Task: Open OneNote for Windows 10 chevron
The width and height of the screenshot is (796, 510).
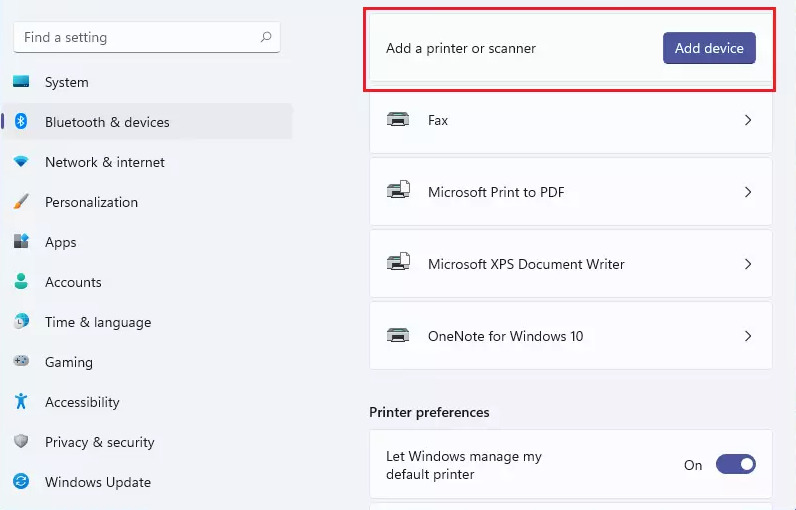Action: tap(748, 336)
